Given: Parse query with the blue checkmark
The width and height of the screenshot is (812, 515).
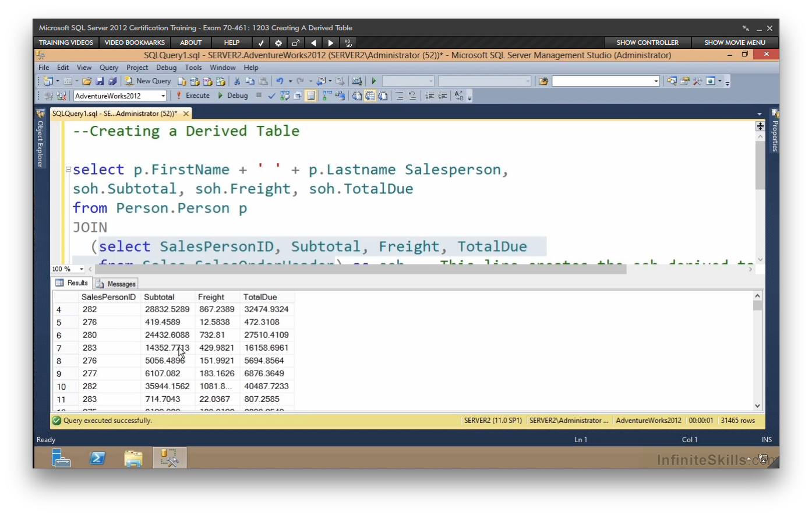Looking at the screenshot, I should (271, 96).
